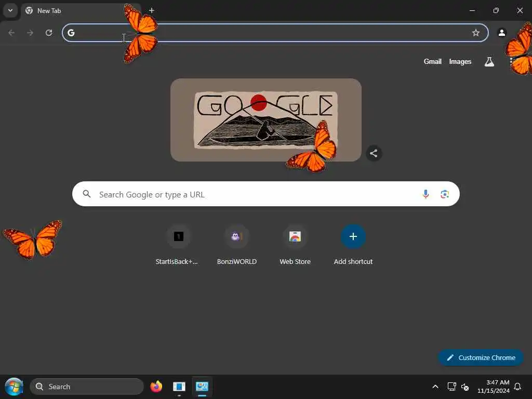Switch to the active taskbar app icon
The height and width of the screenshot is (399, 532).
coord(202,387)
